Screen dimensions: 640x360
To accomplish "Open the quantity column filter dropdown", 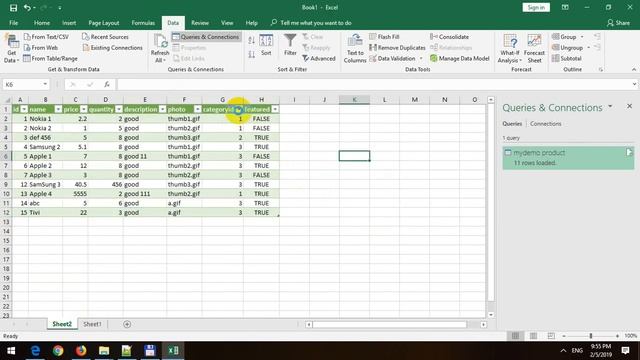I will click(119, 109).
